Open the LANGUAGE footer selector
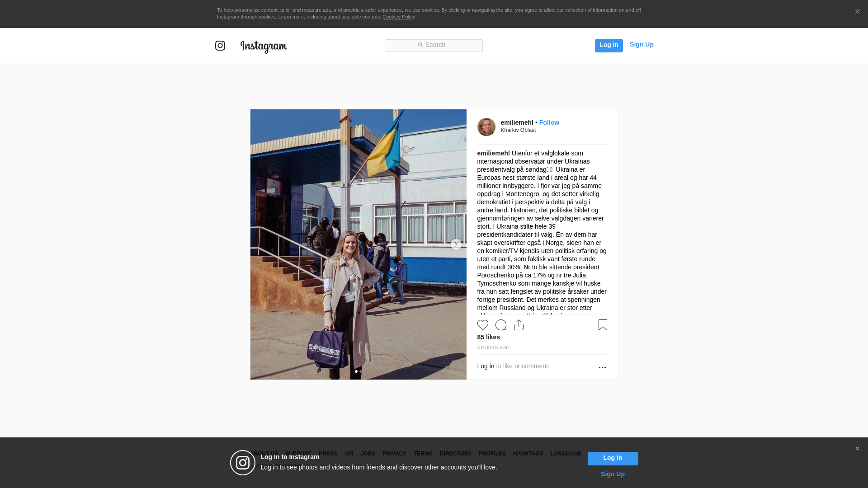The width and height of the screenshot is (868, 488). point(566,454)
